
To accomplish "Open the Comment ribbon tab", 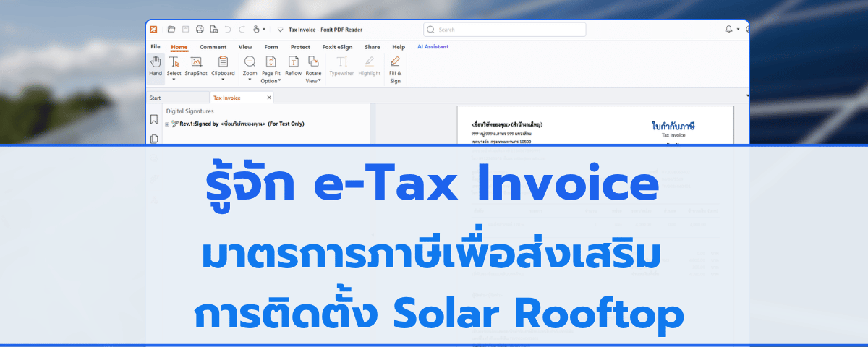I will point(213,46).
